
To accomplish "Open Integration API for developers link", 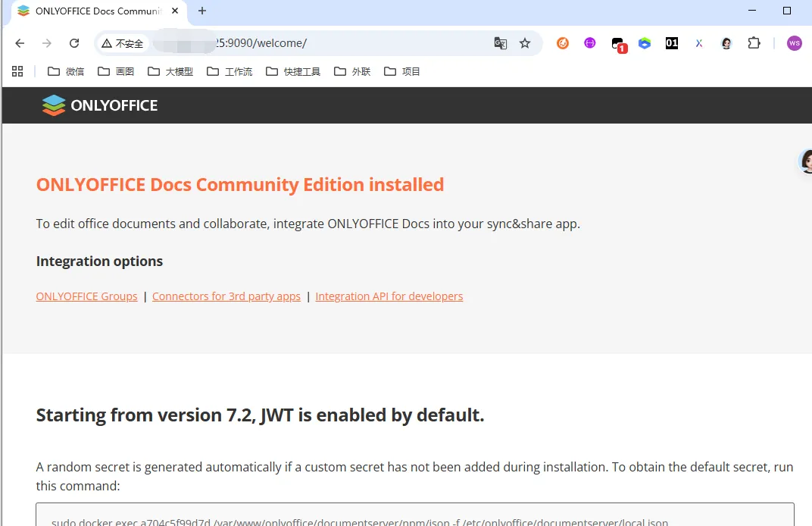I will coord(389,296).
